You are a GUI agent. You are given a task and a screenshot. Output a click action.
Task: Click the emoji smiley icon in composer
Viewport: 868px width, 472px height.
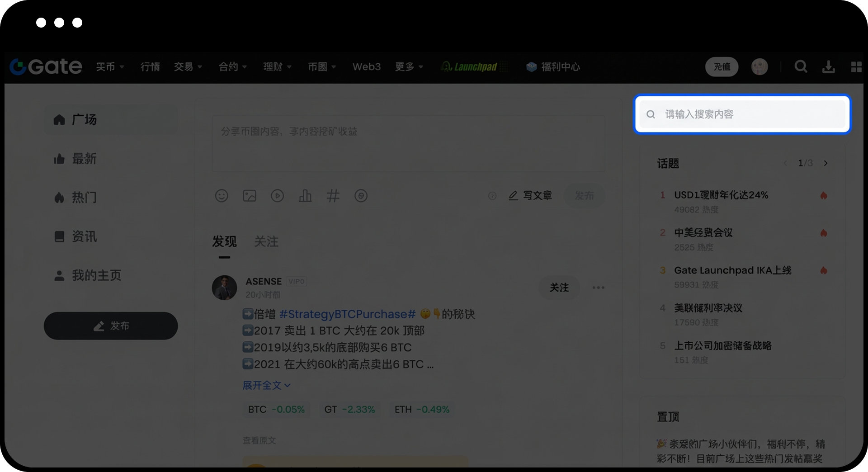(x=222, y=196)
